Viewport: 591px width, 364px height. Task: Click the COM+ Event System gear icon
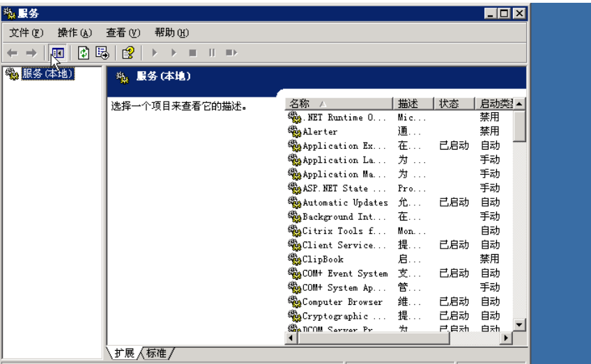click(294, 273)
